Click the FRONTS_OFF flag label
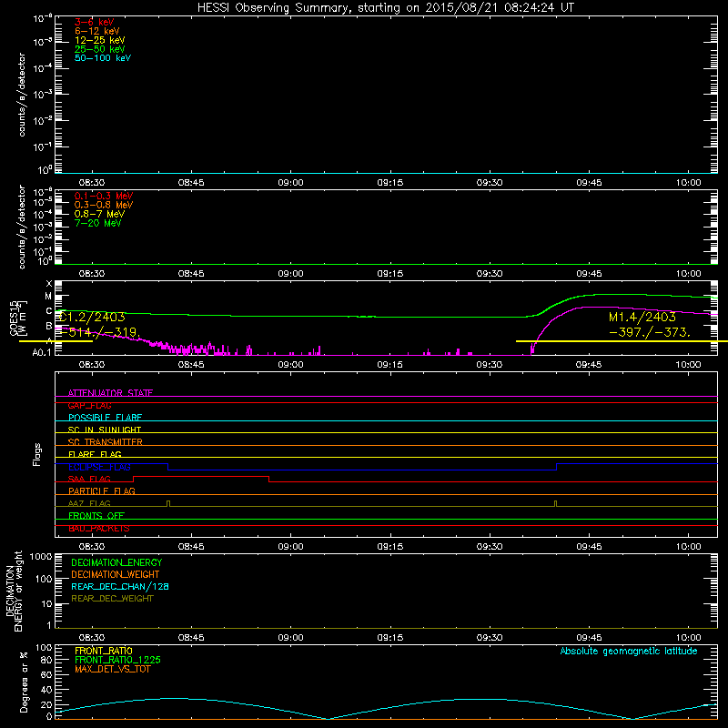This screenshot has width=728, height=728. [96, 515]
